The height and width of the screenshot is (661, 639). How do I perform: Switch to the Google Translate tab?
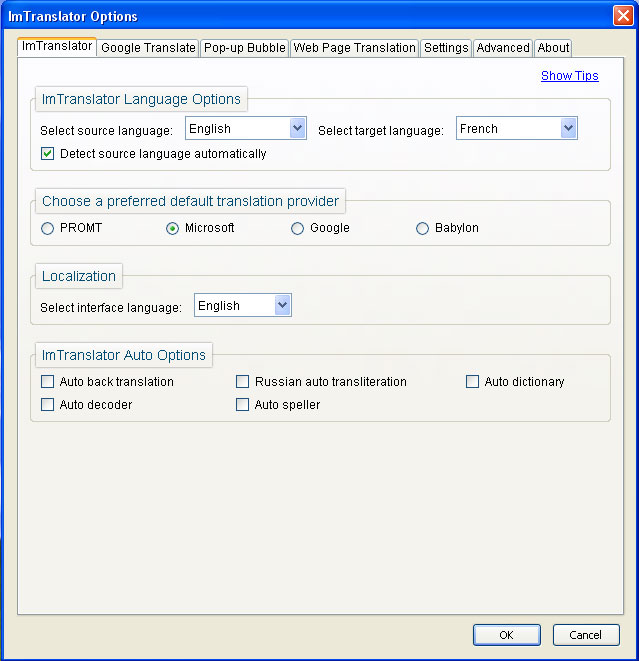pos(148,48)
